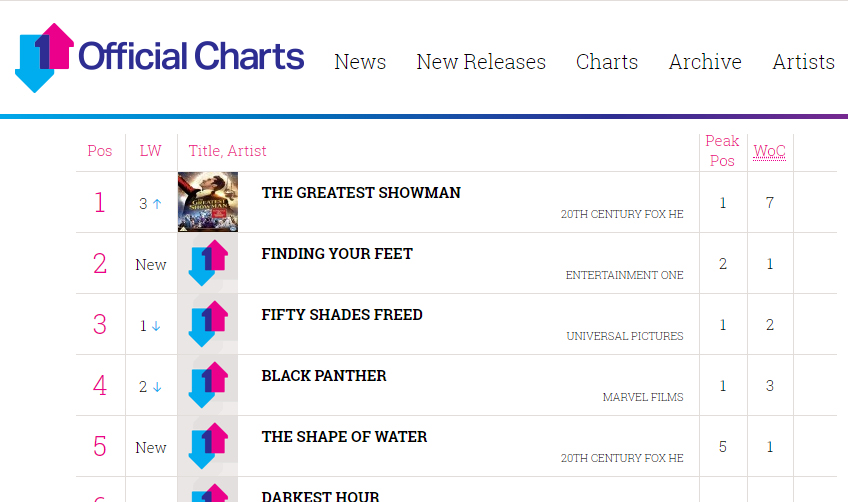The image size is (848, 502).
Task: Click the down arrow in Fifty Shades row
Action: coord(157,326)
